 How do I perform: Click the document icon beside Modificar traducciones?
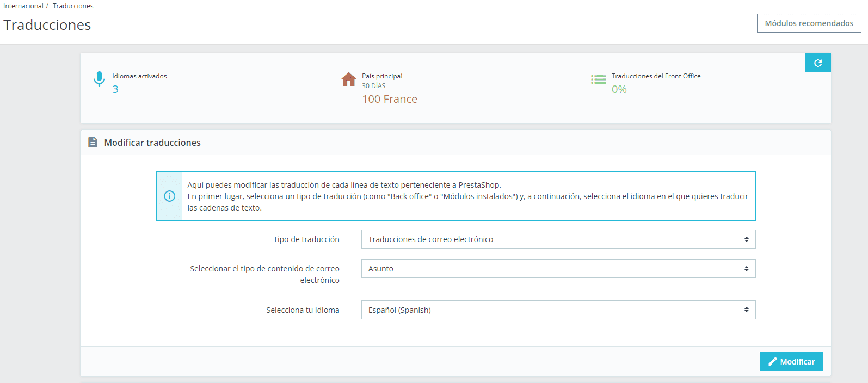pyautogui.click(x=93, y=142)
